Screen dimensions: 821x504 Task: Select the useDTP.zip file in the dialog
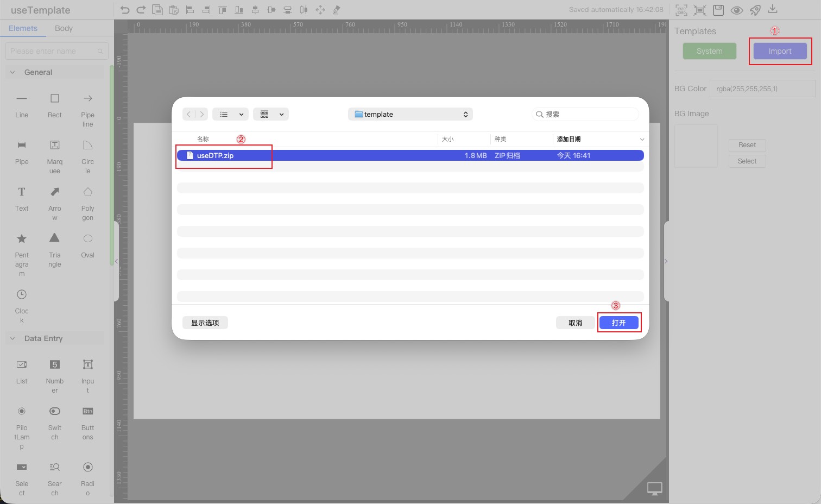pyautogui.click(x=224, y=155)
